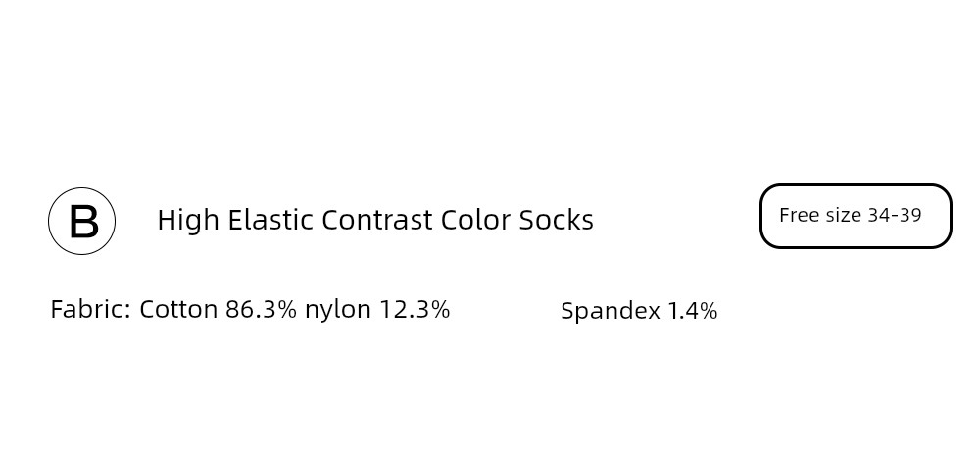Image resolution: width=980 pixels, height=464 pixels.
Task: Click the words Free size in the rounded box
Action: [x=820, y=215]
